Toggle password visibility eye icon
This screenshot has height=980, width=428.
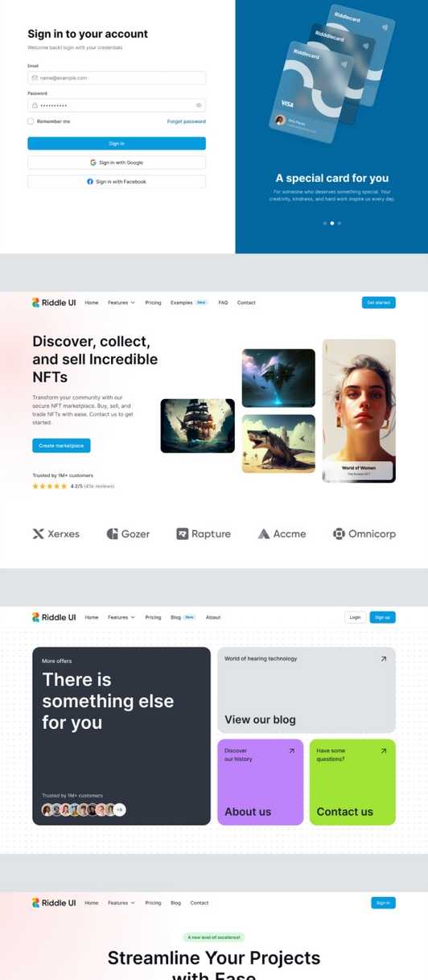pyautogui.click(x=198, y=105)
